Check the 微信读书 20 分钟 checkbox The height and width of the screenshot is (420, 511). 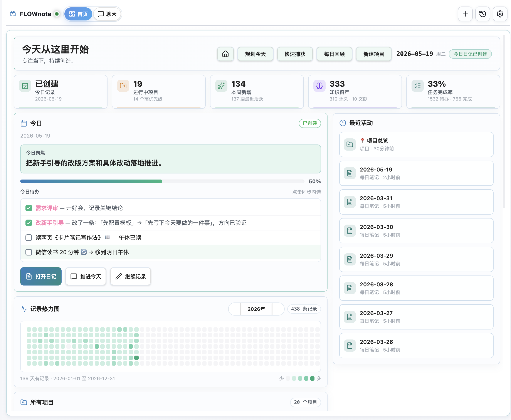[29, 252]
